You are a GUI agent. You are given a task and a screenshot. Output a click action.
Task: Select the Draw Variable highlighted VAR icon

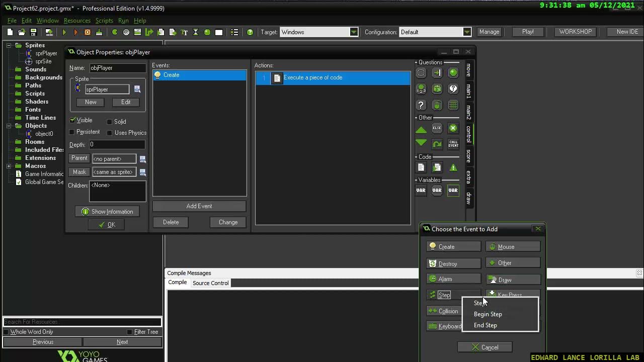(453, 191)
